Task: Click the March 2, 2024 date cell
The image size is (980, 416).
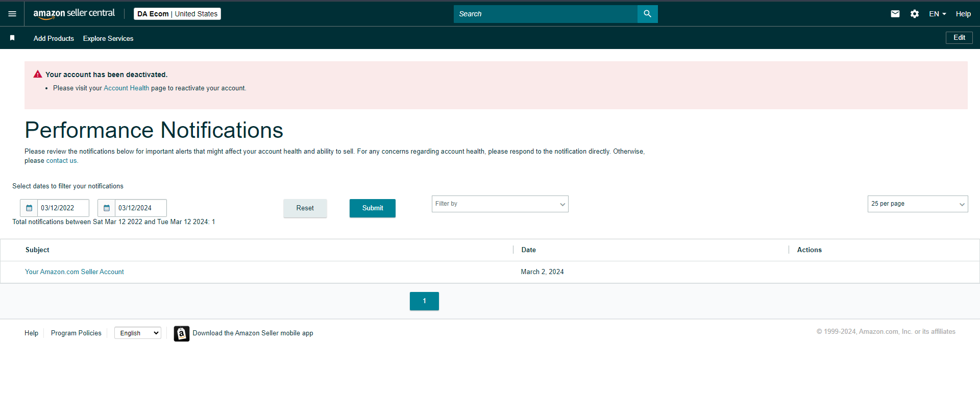Action: (542, 272)
